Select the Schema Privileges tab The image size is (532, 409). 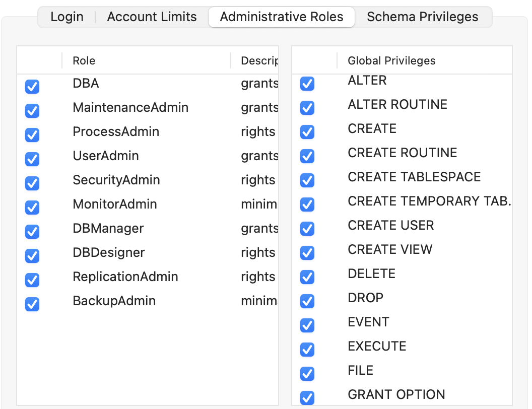(x=422, y=17)
